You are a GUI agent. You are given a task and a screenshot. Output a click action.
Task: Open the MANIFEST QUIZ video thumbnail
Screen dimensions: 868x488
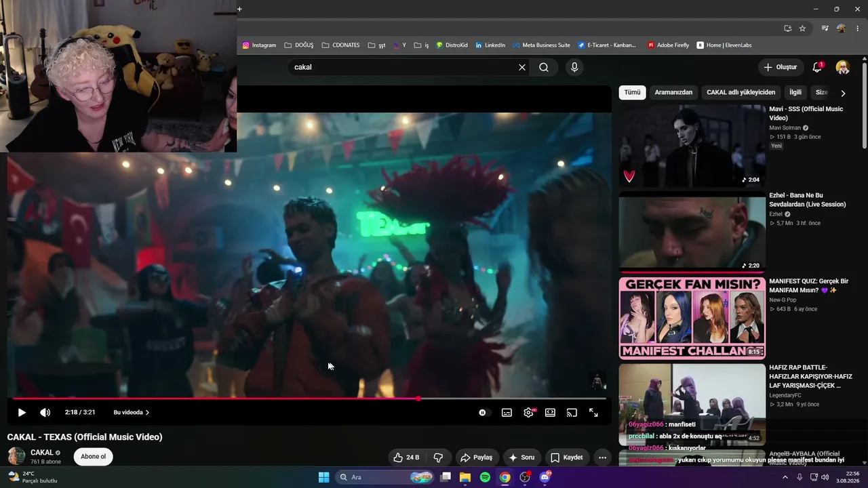tap(692, 318)
